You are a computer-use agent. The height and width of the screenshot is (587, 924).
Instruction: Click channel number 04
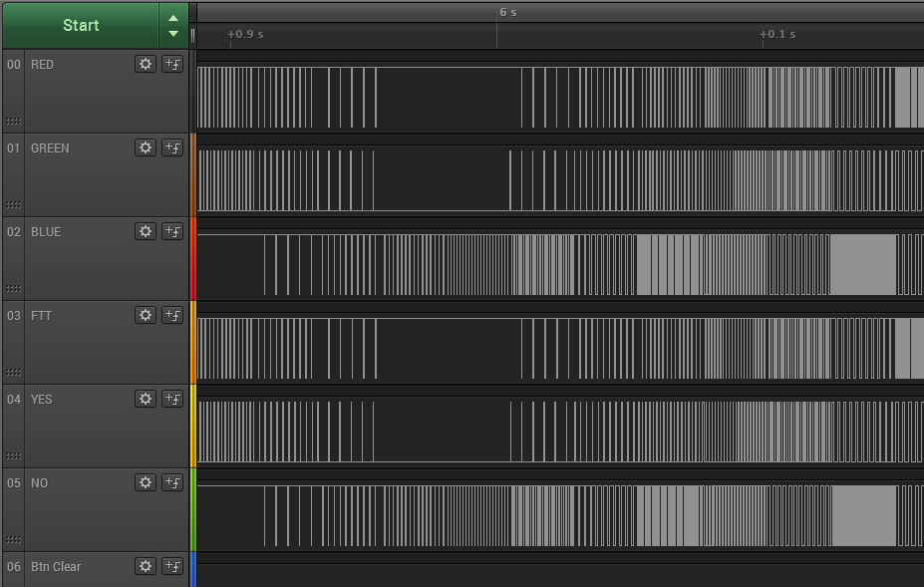point(14,399)
